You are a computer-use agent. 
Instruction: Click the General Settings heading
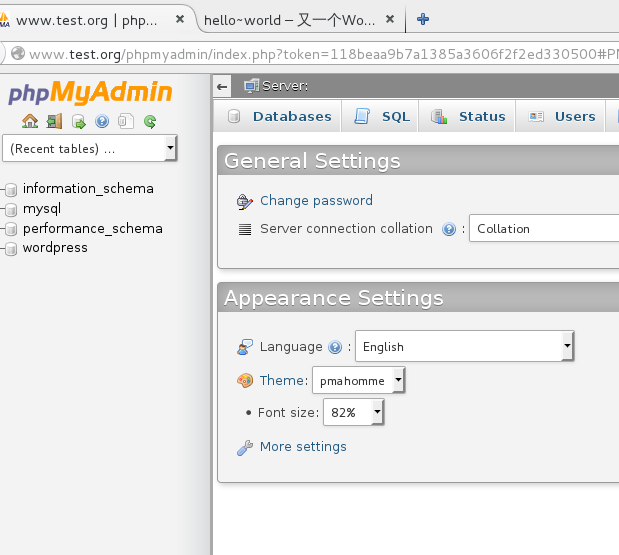pyautogui.click(x=312, y=161)
